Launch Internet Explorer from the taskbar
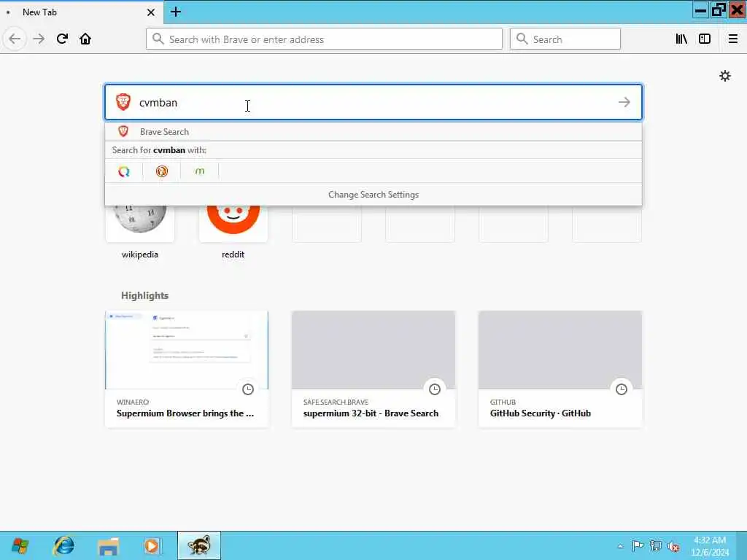747x560 pixels. coord(63,545)
